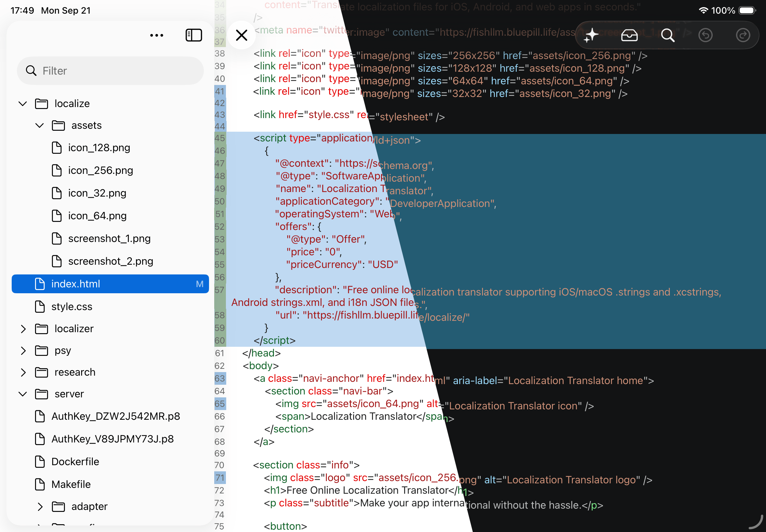This screenshot has width=766, height=532.
Task: Open screenshot_2.png file
Action: click(x=102, y=261)
